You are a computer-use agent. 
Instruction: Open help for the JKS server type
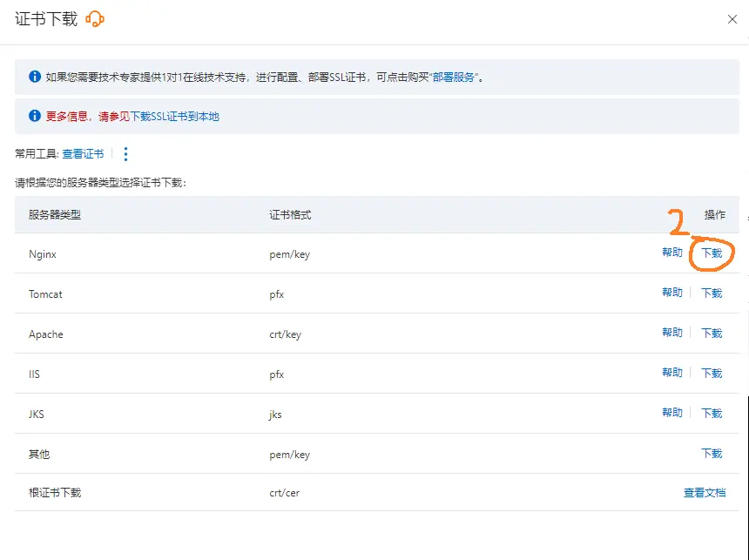pos(672,413)
